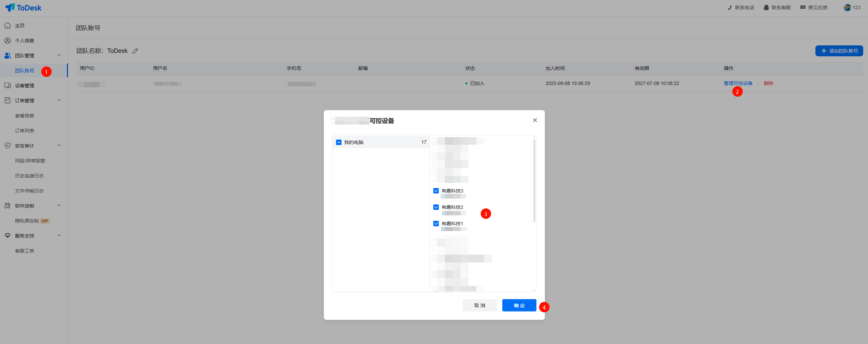This screenshot has width=868, height=344.
Task: Click the 联系客服 link
Action: tap(777, 8)
